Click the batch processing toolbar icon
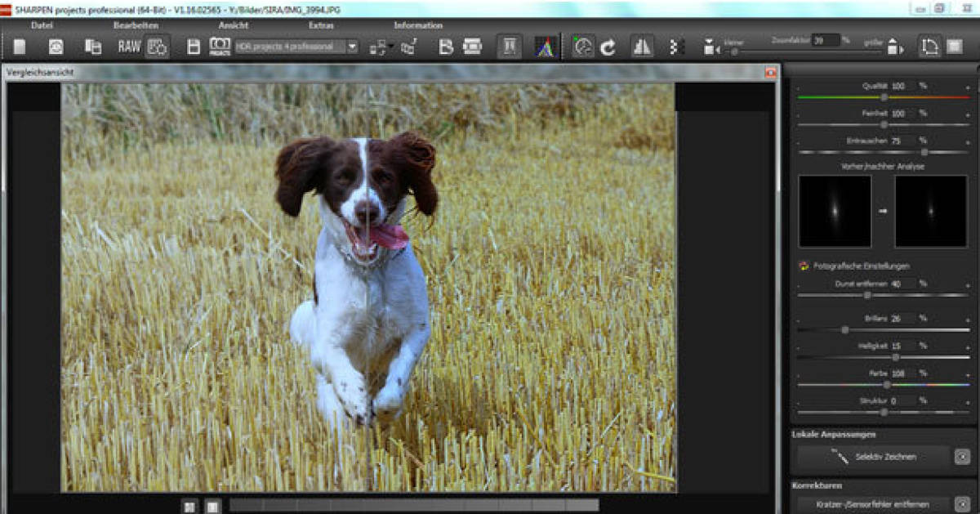 (93, 47)
